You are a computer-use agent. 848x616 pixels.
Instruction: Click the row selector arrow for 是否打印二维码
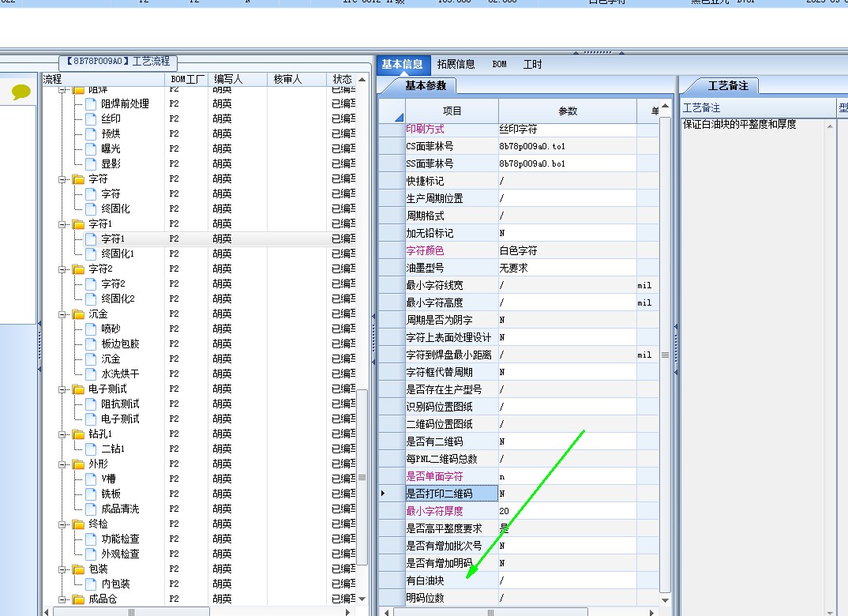[383, 494]
